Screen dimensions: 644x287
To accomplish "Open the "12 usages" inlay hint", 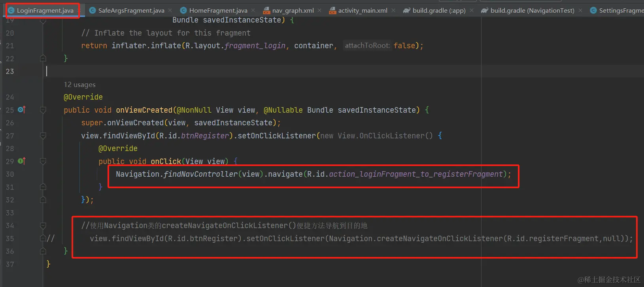I will tap(79, 85).
